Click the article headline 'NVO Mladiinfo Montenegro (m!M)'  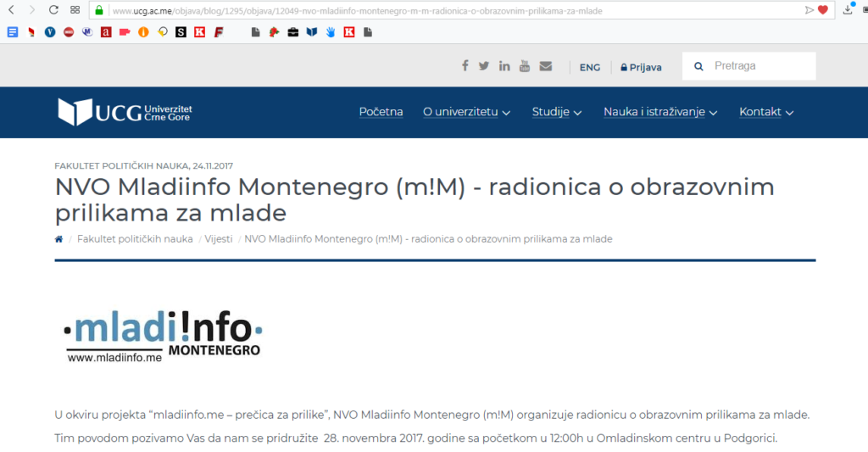(260, 187)
